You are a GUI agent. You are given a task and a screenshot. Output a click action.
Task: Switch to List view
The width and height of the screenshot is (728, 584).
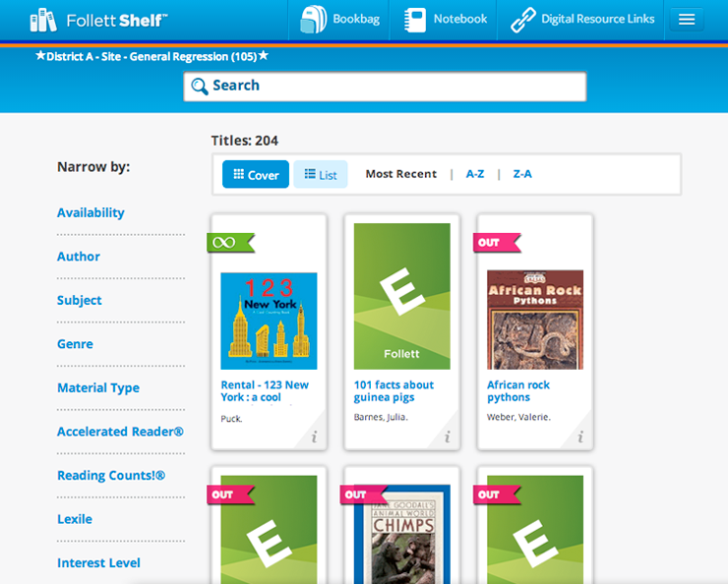pos(321,174)
